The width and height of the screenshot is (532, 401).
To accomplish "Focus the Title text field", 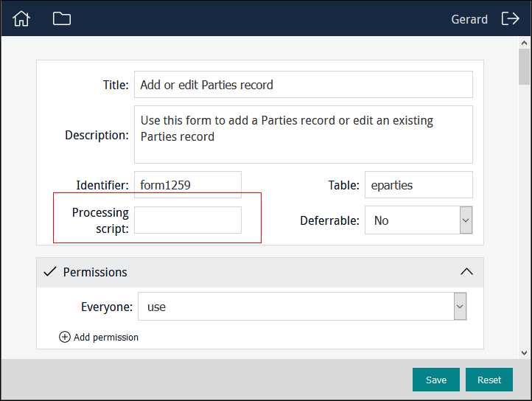I will [x=303, y=85].
